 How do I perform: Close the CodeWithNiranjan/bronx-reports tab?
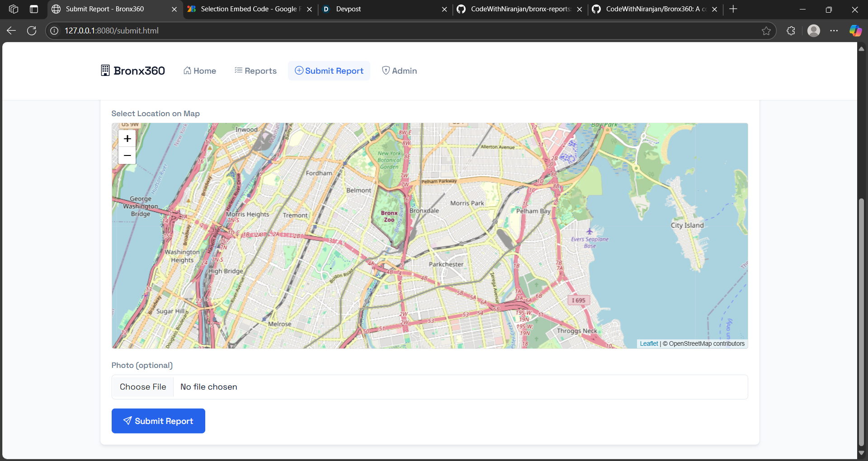[580, 9]
